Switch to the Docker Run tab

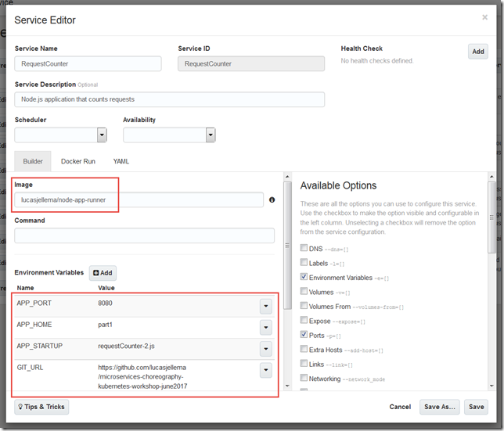[x=77, y=161]
